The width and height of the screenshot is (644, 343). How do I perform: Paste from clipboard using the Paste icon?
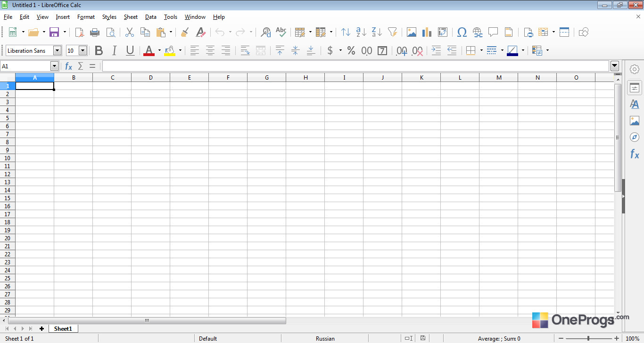[x=161, y=32]
